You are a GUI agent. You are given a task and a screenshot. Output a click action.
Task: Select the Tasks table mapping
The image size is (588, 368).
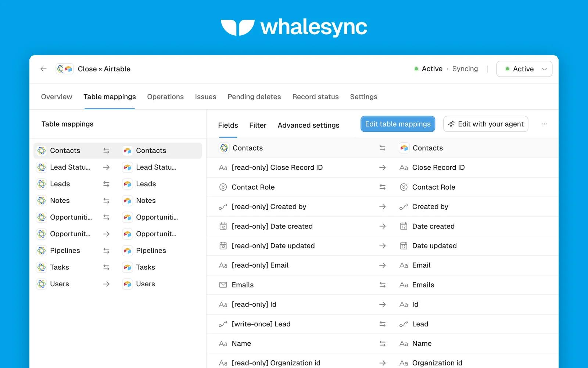[118, 267]
